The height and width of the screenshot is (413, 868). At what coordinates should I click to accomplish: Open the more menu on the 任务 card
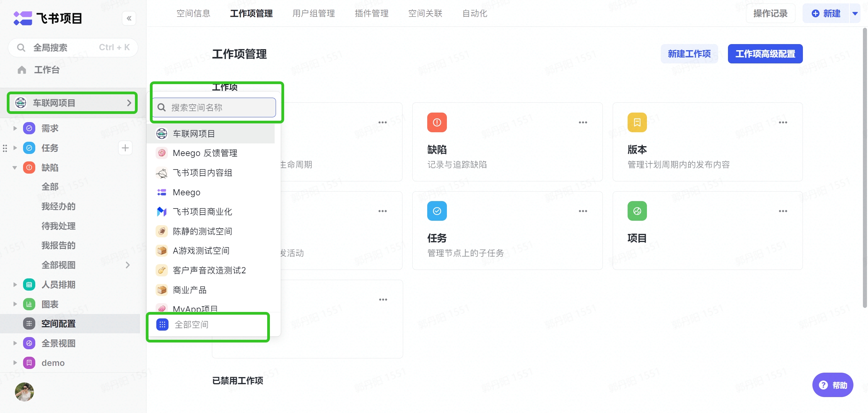[583, 211]
